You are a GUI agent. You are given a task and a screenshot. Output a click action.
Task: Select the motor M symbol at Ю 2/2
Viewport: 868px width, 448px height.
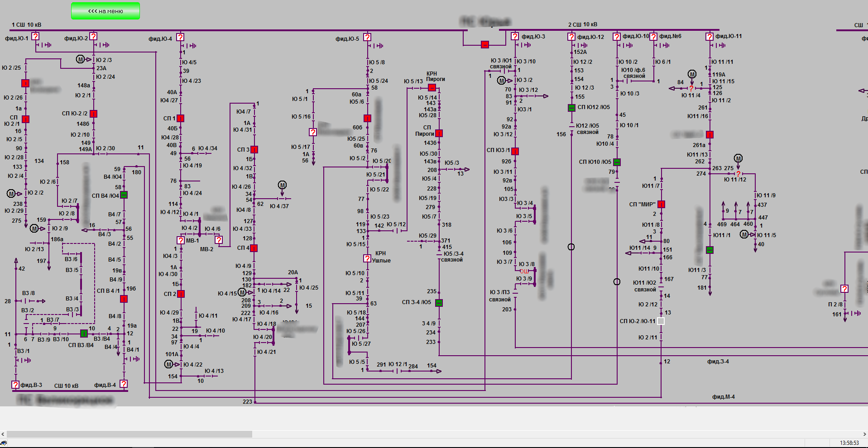tap(11, 194)
